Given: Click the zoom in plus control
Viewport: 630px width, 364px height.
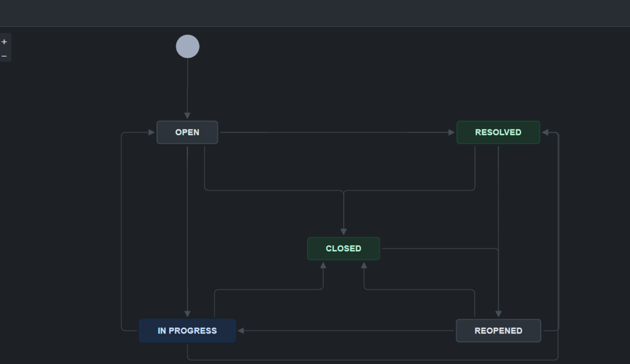Looking at the screenshot, I should point(4,41).
